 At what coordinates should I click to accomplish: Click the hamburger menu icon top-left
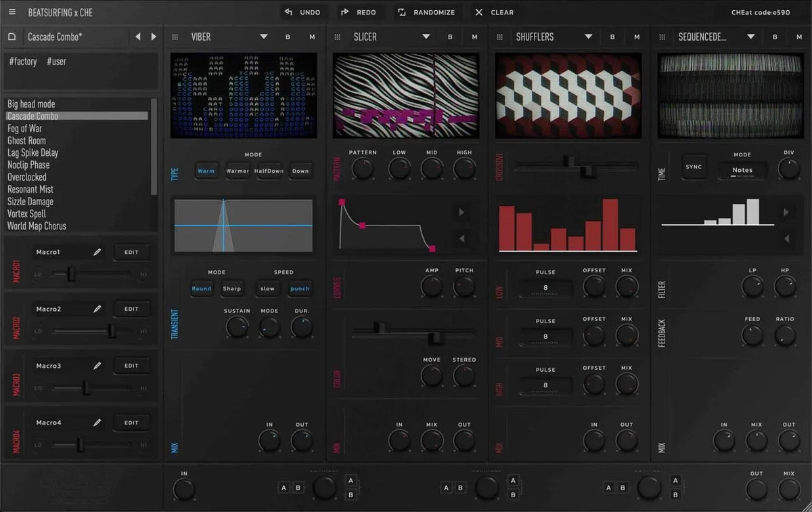pos(12,12)
